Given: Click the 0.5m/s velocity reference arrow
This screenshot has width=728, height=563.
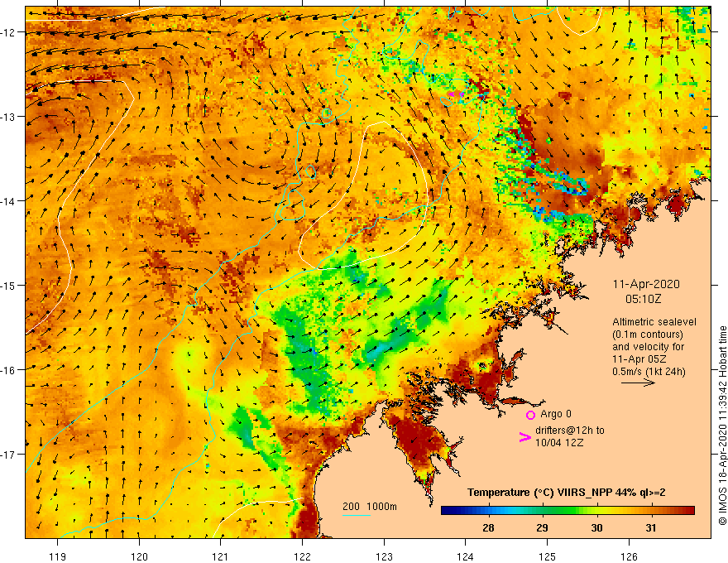Looking at the screenshot, I should click(x=638, y=383).
